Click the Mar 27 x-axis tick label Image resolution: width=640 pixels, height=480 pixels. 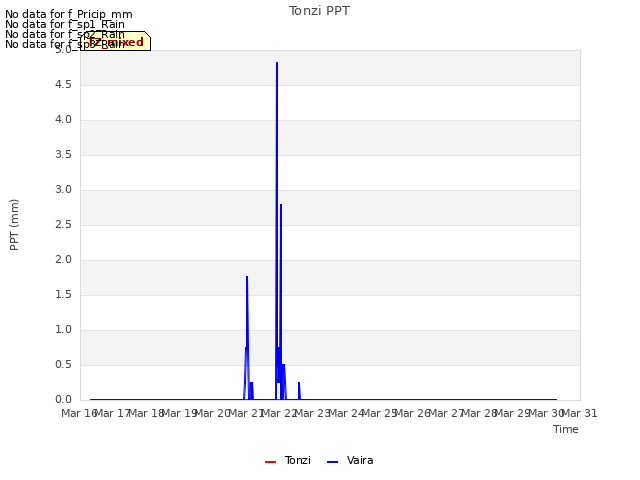point(446,413)
